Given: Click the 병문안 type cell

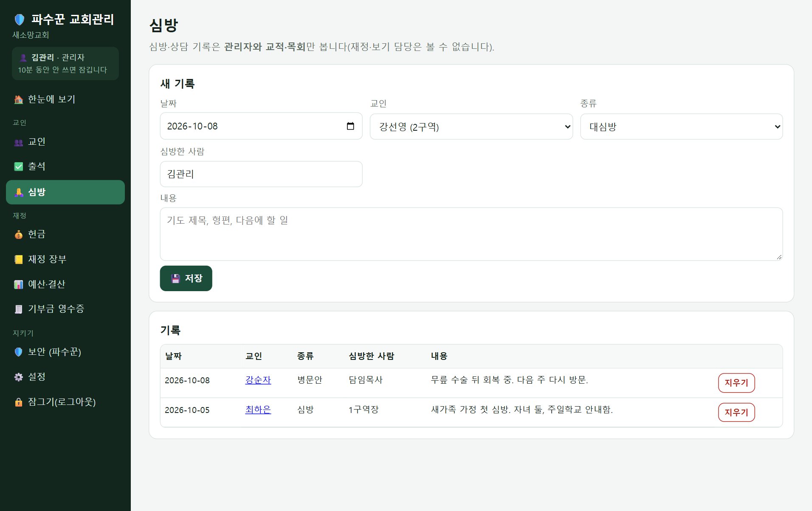Looking at the screenshot, I should click(x=310, y=380).
